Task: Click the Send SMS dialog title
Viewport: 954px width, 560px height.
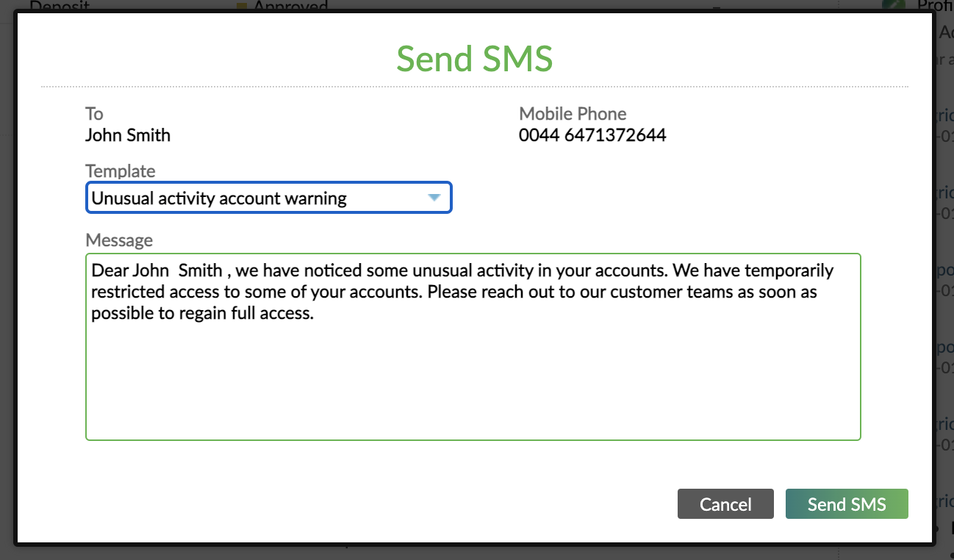Action: 475,59
